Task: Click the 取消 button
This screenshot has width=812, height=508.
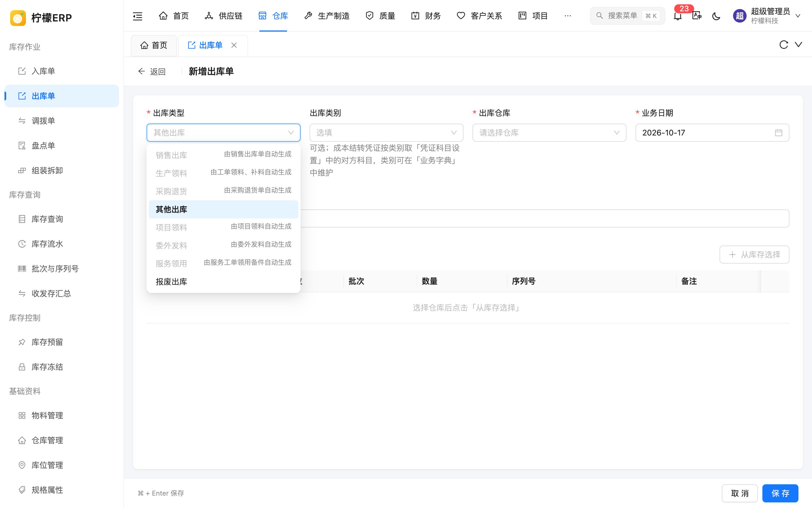Action: (740, 493)
